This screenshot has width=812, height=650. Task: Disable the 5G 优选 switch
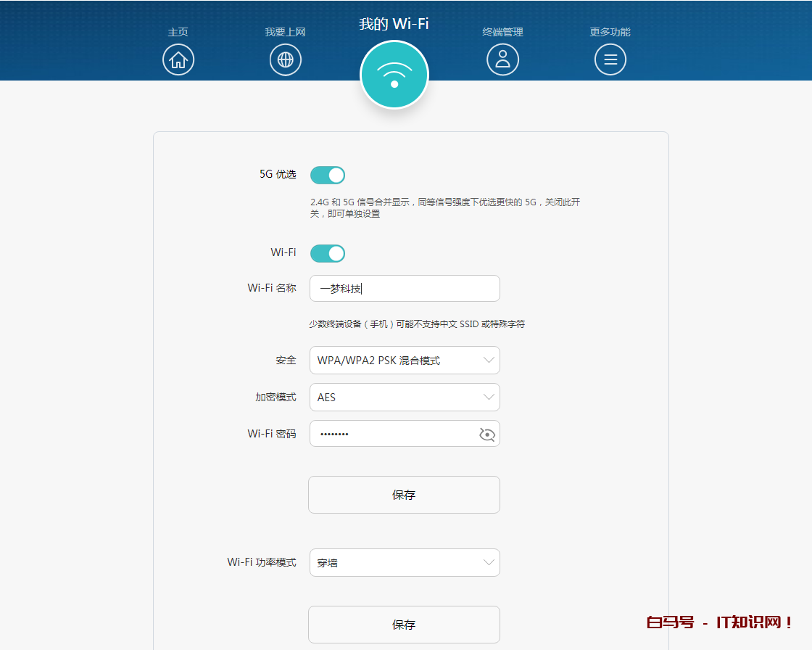click(x=327, y=175)
